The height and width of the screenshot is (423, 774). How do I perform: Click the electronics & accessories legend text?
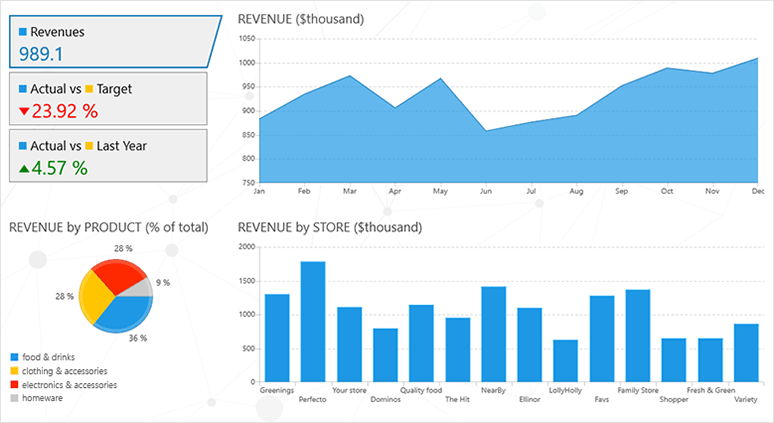click(x=70, y=385)
